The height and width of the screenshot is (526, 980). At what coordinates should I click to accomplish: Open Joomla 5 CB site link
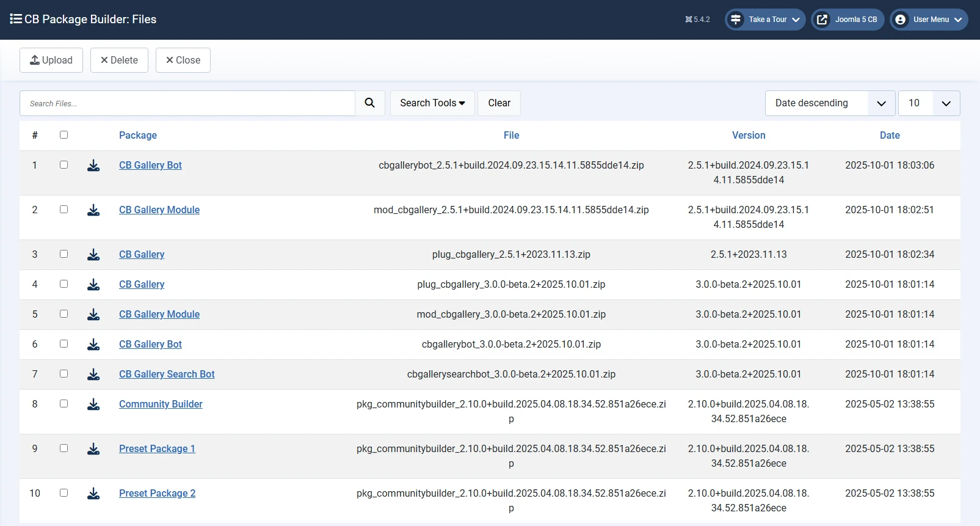click(x=848, y=20)
